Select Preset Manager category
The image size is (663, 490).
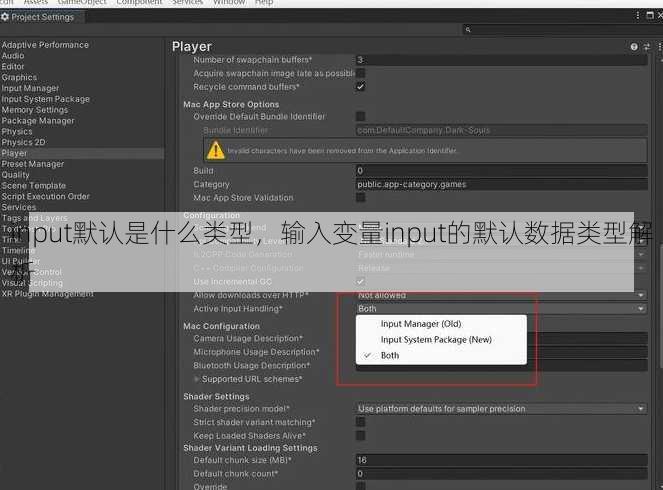(x=33, y=164)
